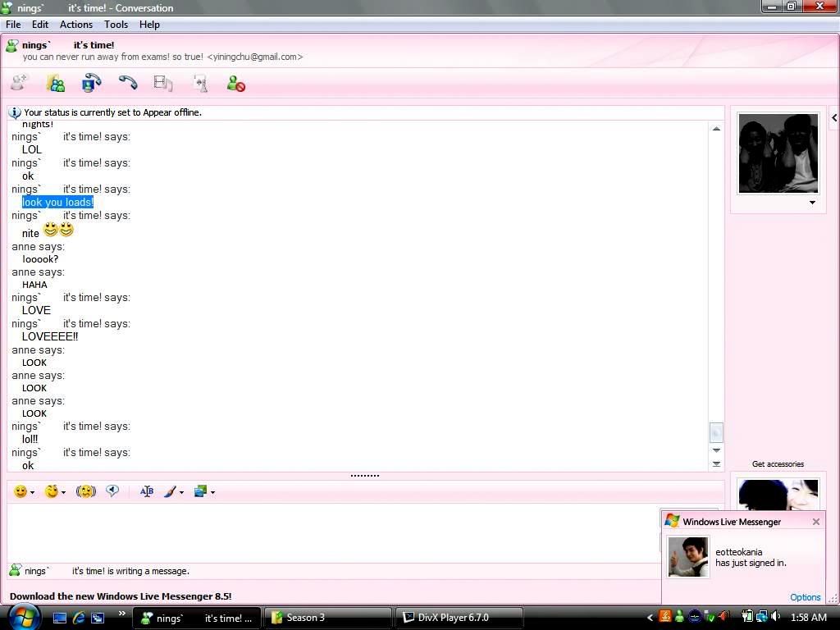The width and height of the screenshot is (840, 630).
Task: Expand the winks dropdown
Action: tap(63, 492)
